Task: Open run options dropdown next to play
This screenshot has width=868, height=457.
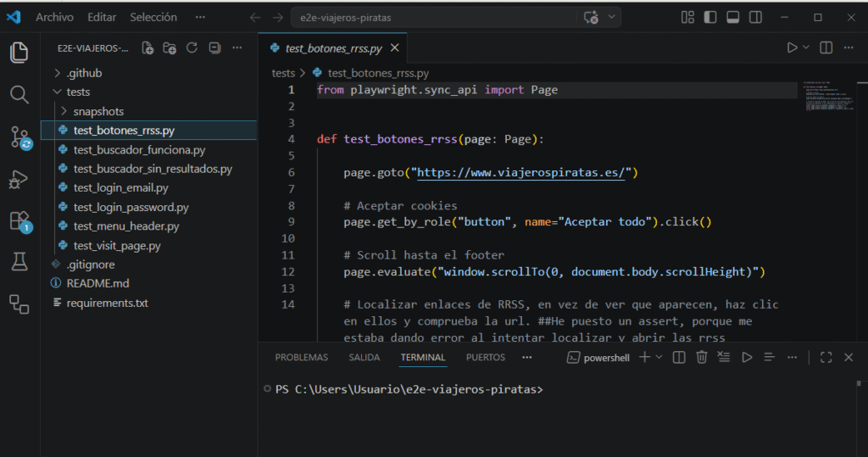Action: [x=806, y=47]
